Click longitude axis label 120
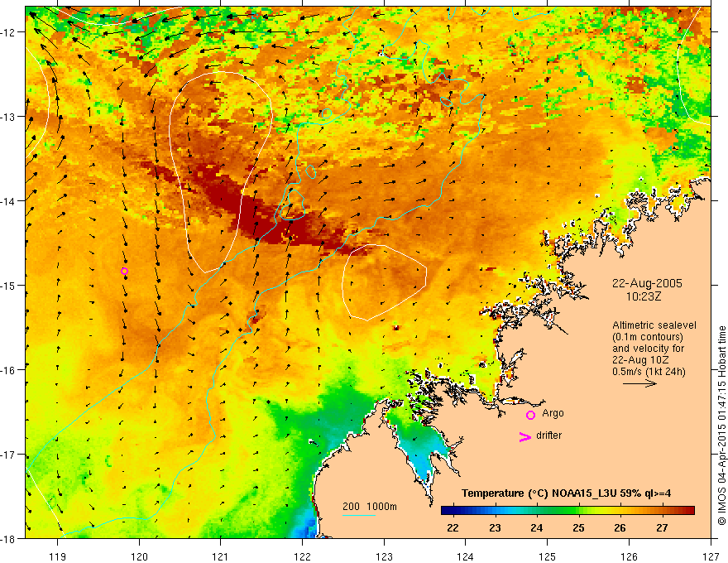Image resolution: width=728 pixels, height=563 pixels. (x=139, y=556)
